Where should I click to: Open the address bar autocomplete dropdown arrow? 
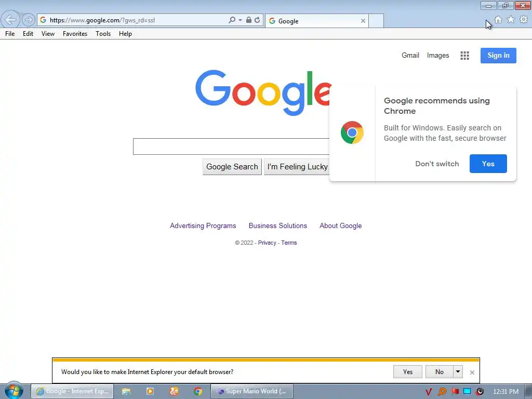240,20
